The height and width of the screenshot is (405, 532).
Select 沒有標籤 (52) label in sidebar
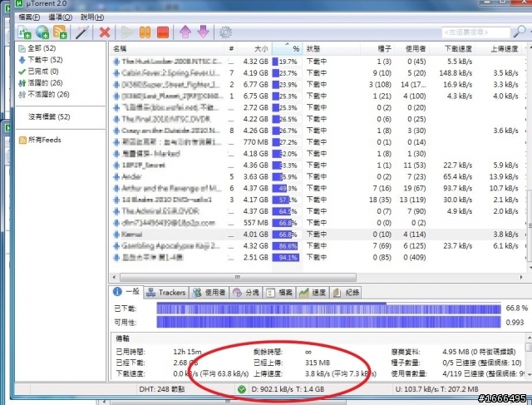(49, 116)
